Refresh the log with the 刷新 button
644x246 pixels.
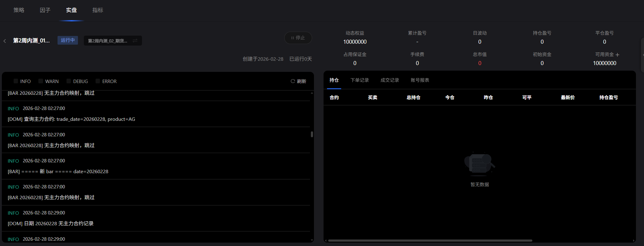click(x=298, y=81)
